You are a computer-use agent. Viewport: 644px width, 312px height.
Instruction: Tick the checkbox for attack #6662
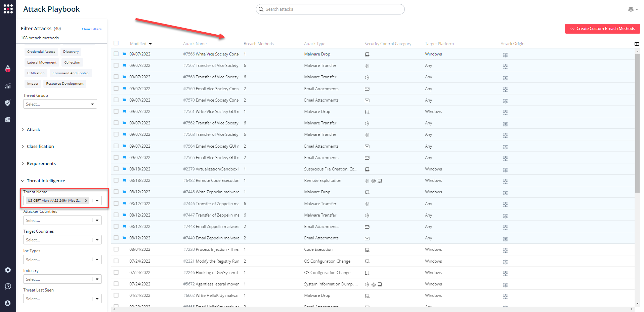point(116,295)
